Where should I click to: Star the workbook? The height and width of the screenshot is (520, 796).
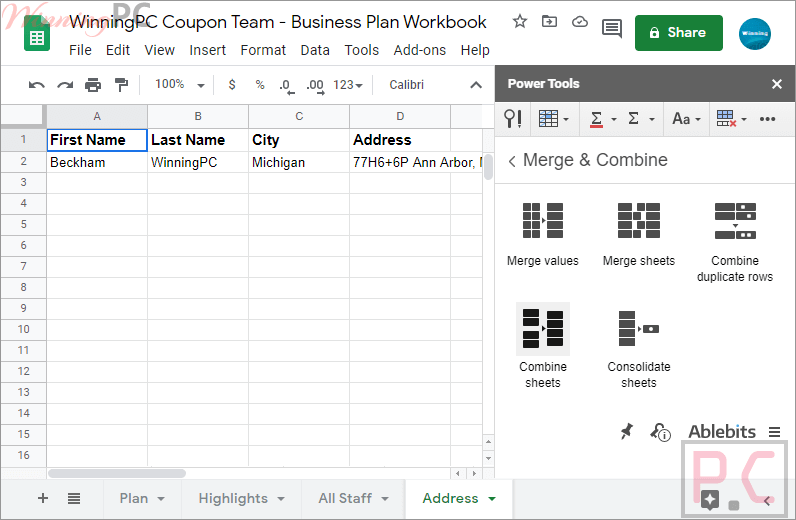pos(520,21)
